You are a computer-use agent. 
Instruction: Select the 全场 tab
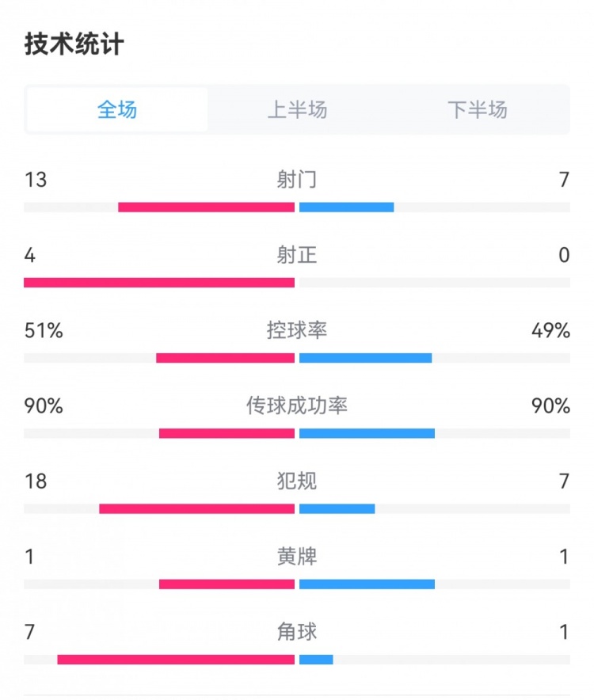[x=117, y=109]
